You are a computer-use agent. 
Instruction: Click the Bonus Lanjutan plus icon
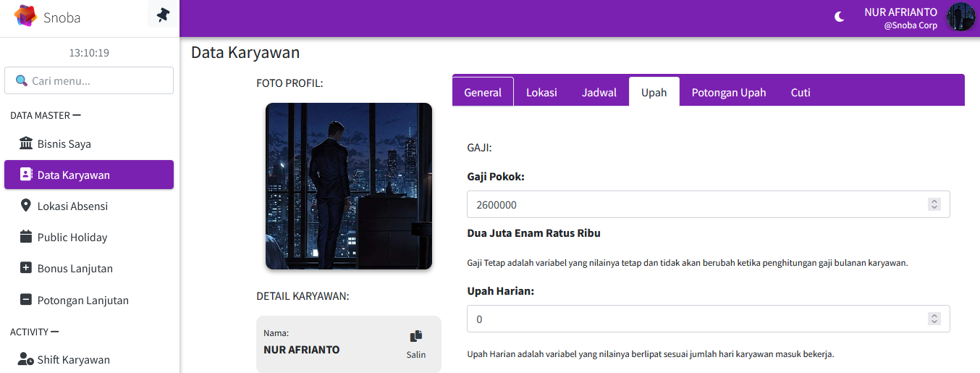pyautogui.click(x=26, y=268)
